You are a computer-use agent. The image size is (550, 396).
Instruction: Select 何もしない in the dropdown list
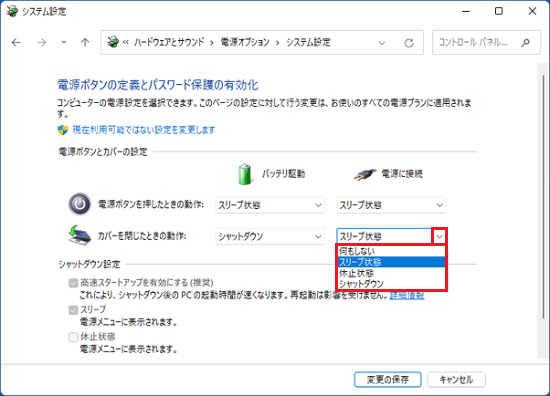tap(391, 251)
